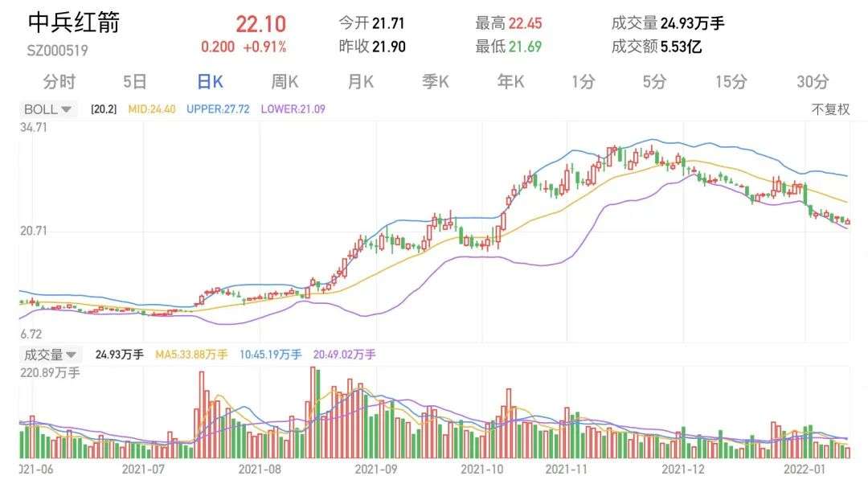The image size is (868, 484).
Task: Click the UPPER:27.72 legend label
Action: tap(218, 109)
